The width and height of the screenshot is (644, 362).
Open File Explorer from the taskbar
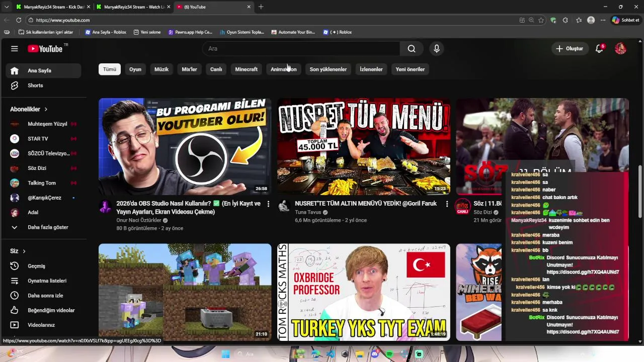click(x=360, y=354)
